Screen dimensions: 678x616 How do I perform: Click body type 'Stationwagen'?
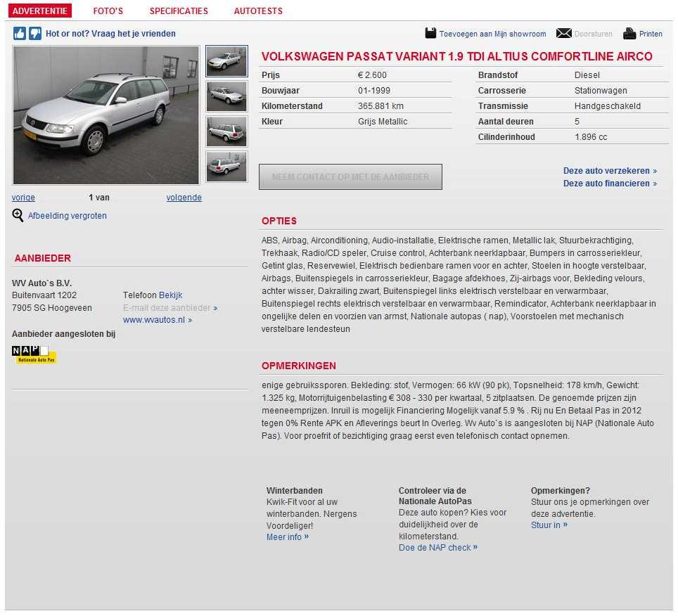click(601, 90)
